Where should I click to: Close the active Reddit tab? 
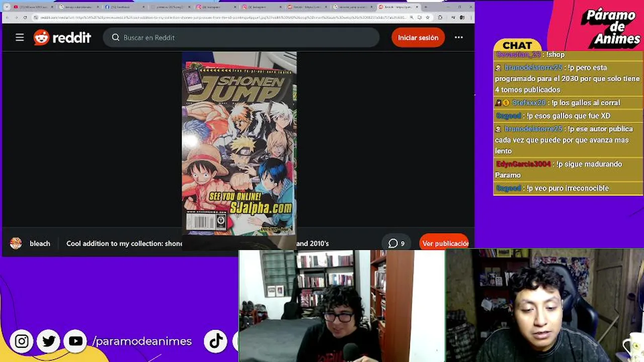(417, 7)
